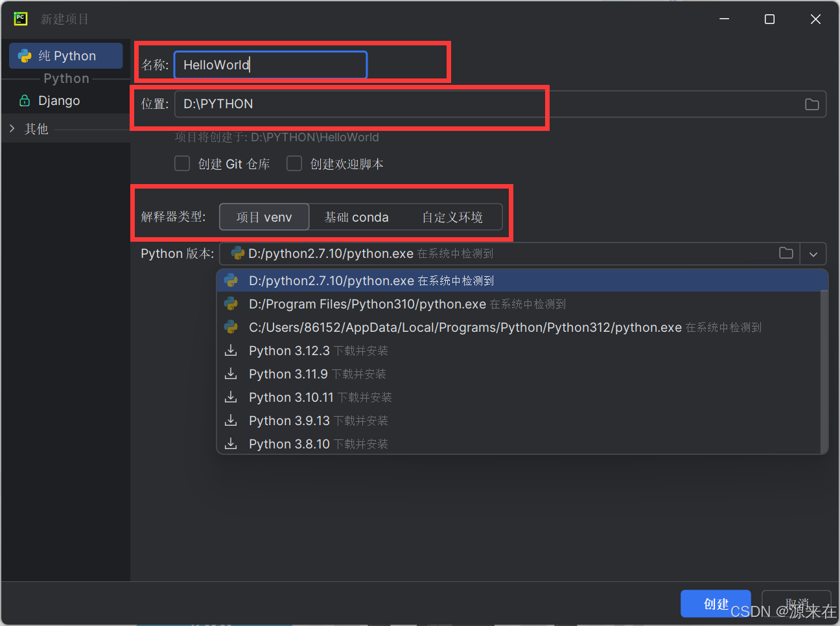Viewport: 840px width, 626px height.
Task: Click the 位置 field showing D:\PYTHON
Action: [x=500, y=104]
